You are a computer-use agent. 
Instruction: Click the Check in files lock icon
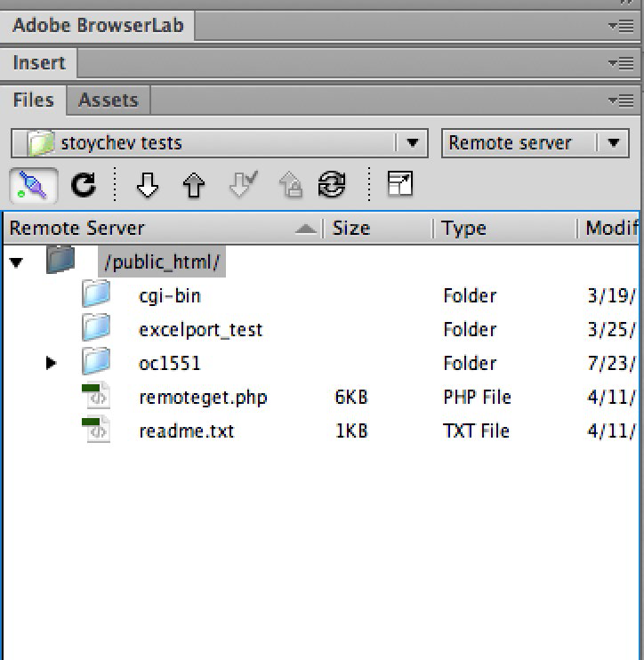(291, 185)
